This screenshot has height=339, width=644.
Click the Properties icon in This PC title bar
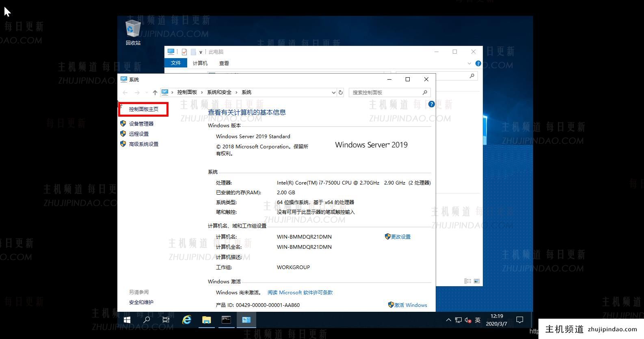click(x=184, y=52)
